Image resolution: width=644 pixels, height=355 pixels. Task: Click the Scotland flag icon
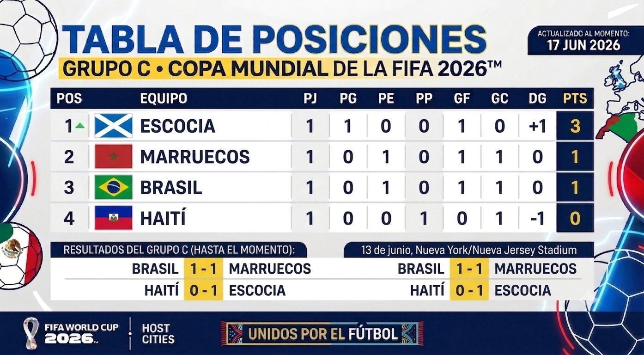point(114,126)
